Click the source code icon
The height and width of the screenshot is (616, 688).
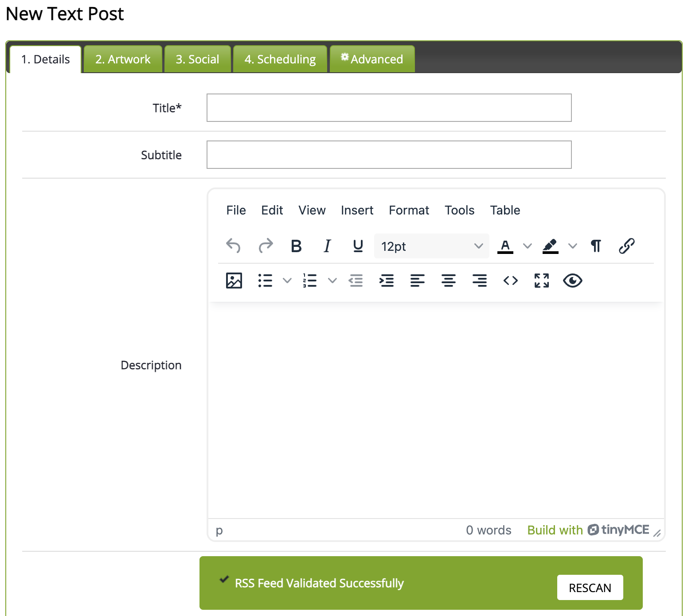tap(510, 281)
